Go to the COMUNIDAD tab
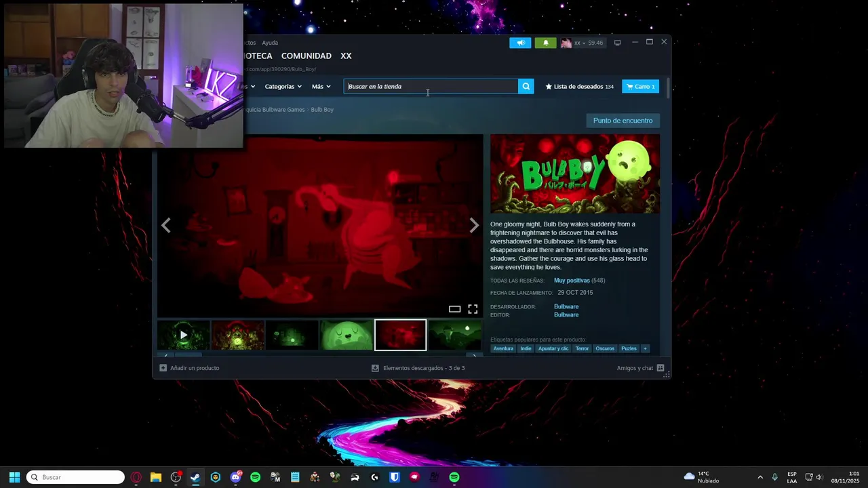 307,56
